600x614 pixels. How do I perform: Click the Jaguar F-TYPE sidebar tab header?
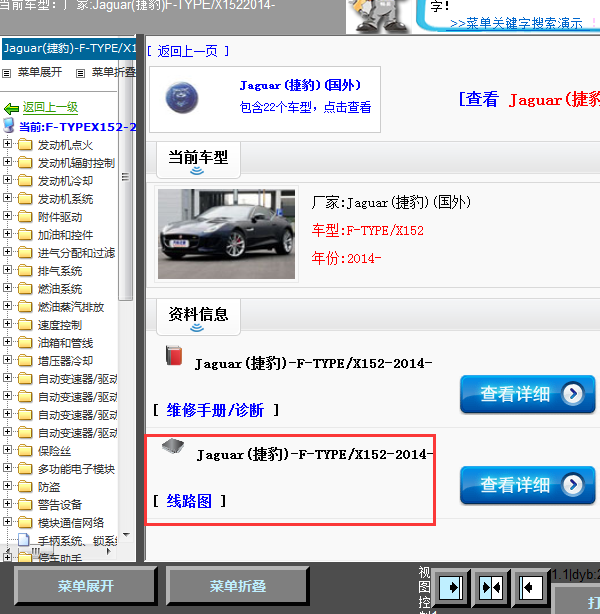pyautogui.click(x=69, y=49)
